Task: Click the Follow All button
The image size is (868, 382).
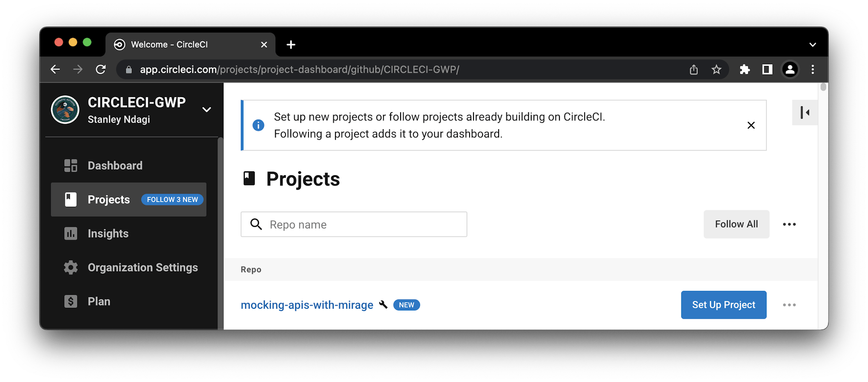Action: coord(736,224)
